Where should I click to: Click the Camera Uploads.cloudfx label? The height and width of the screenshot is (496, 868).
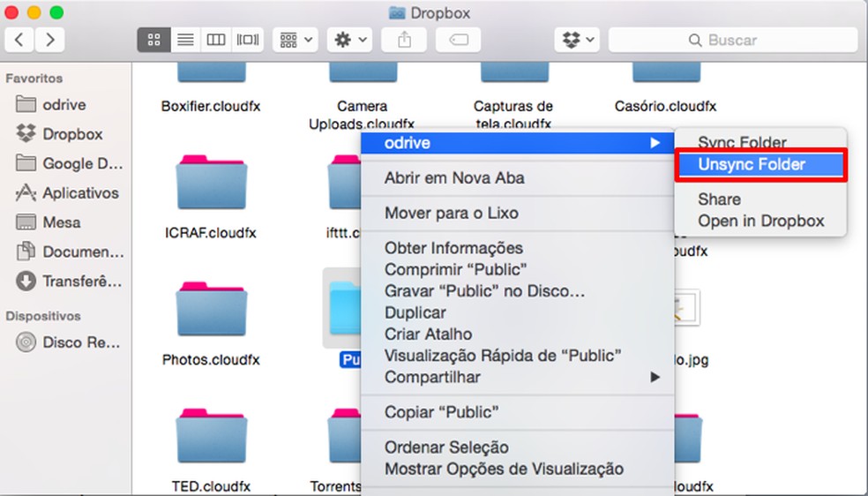click(362, 115)
